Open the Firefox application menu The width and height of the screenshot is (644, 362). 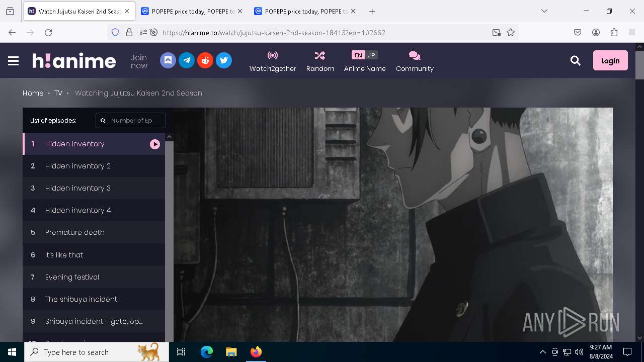(x=632, y=32)
